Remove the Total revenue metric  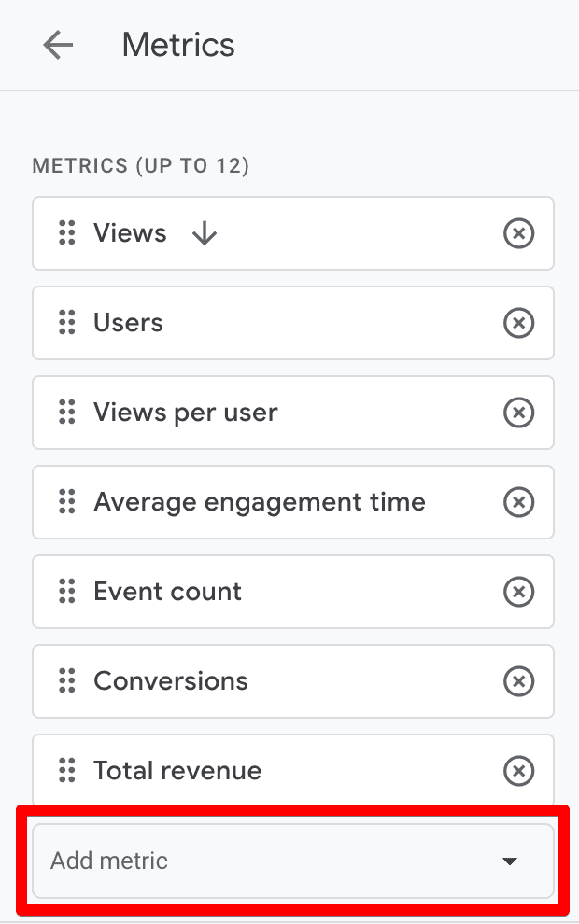tap(519, 771)
